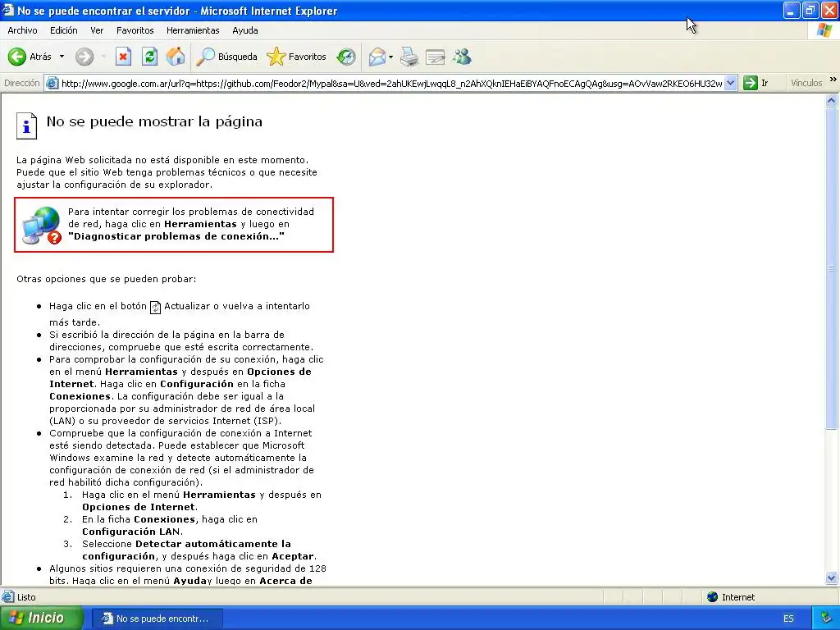Click the Mail envelope icon

[377, 57]
